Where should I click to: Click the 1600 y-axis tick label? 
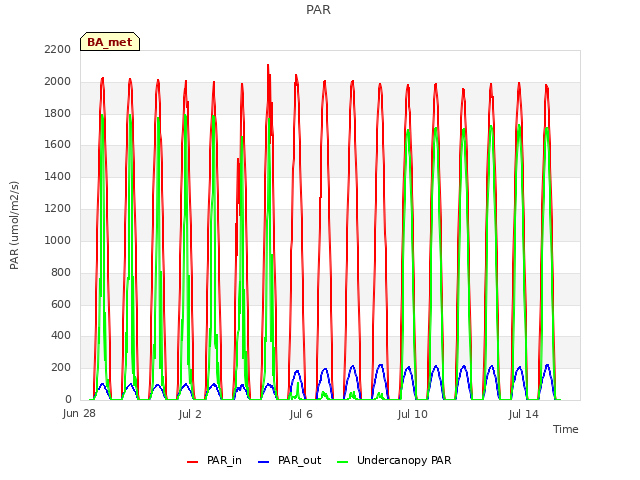(58, 144)
